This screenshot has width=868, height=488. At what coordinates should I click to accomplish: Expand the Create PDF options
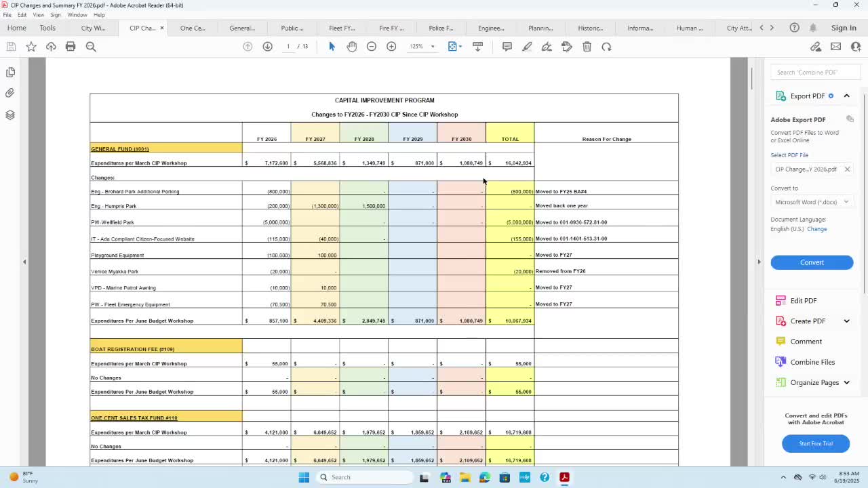pyautogui.click(x=846, y=321)
